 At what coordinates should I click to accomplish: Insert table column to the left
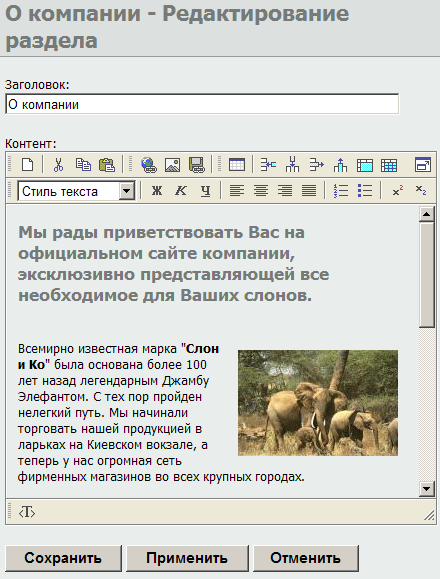268,165
